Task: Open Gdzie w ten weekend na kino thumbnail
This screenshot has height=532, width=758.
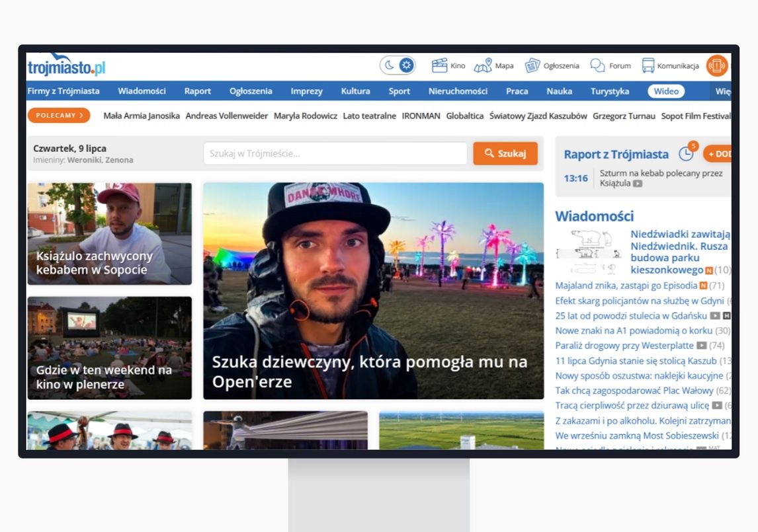Action: tap(110, 348)
